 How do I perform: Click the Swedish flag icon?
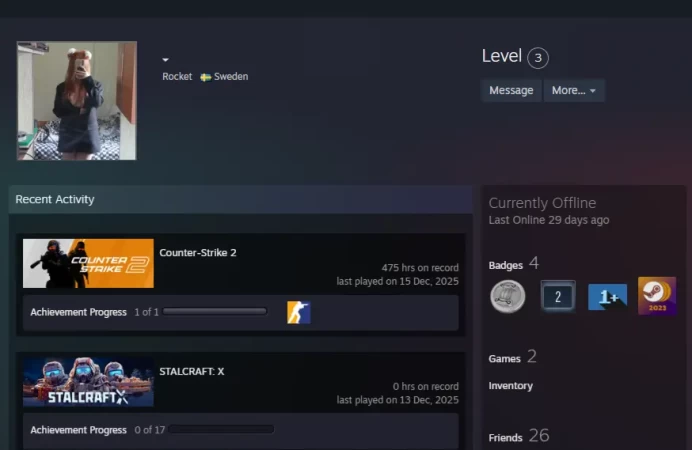[205, 77]
